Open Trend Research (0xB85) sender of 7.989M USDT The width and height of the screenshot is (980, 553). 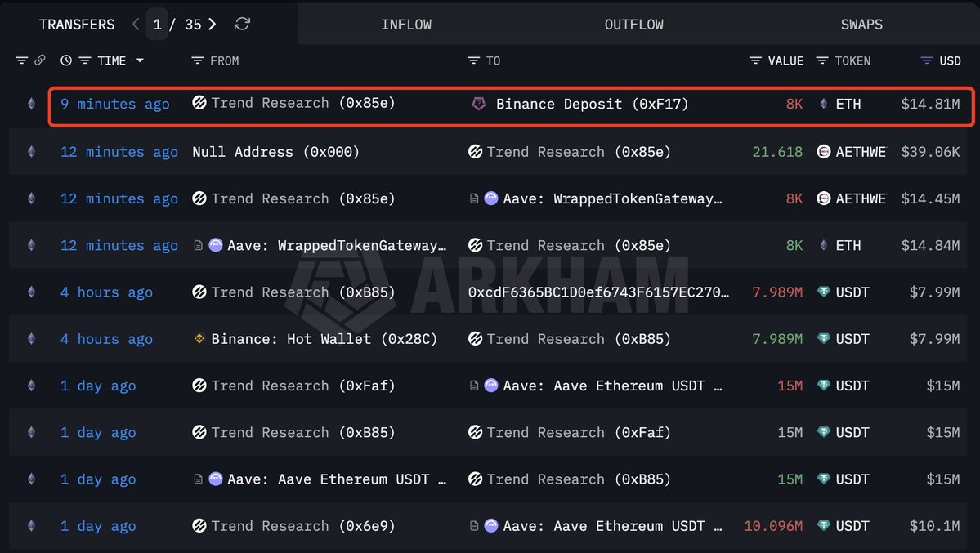(302, 292)
